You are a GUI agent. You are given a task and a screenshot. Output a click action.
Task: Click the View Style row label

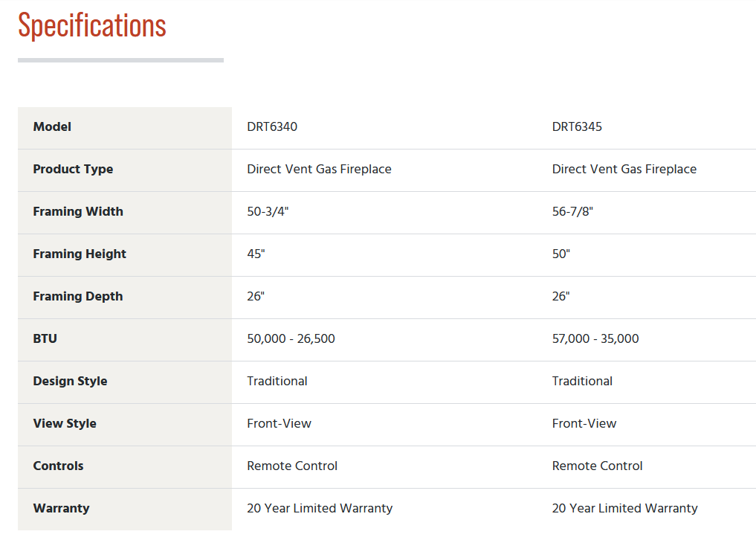coord(65,424)
